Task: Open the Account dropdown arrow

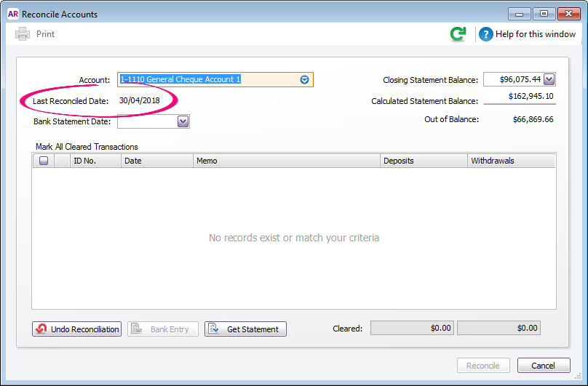Action: click(x=304, y=79)
